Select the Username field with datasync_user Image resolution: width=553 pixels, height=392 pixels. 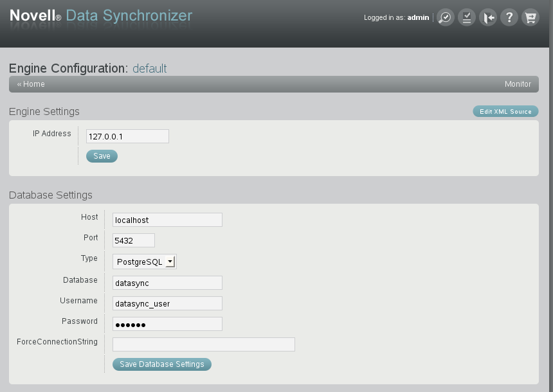tap(167, 303)
